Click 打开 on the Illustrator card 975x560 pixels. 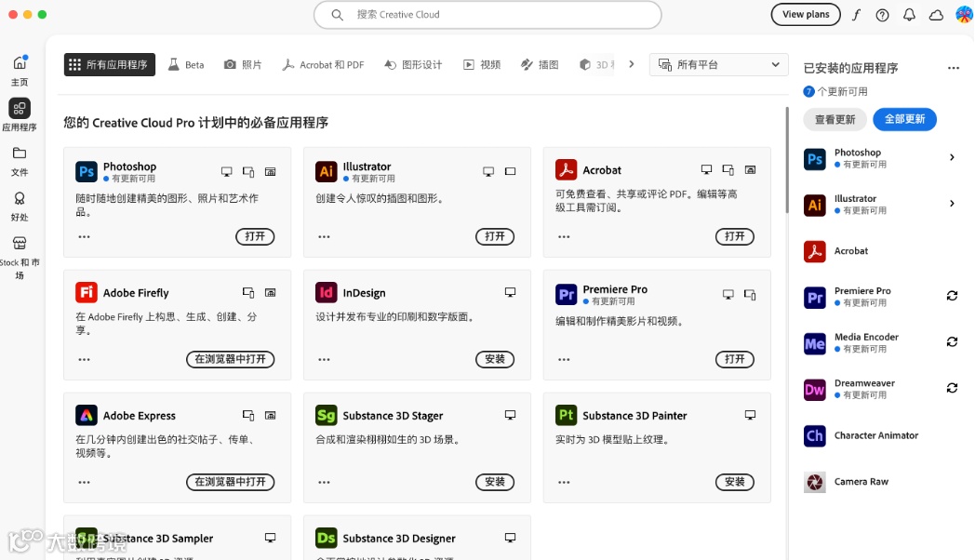(x=495, y=237)
